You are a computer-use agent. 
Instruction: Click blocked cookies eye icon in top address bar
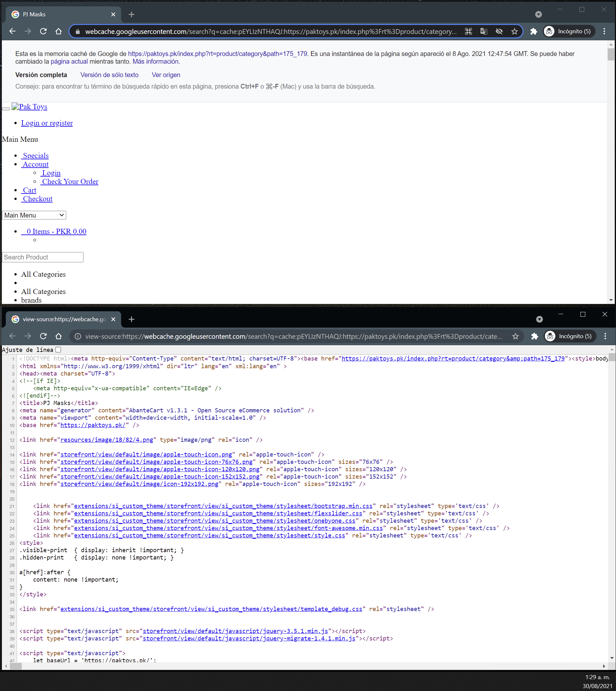tap(499, 31)
